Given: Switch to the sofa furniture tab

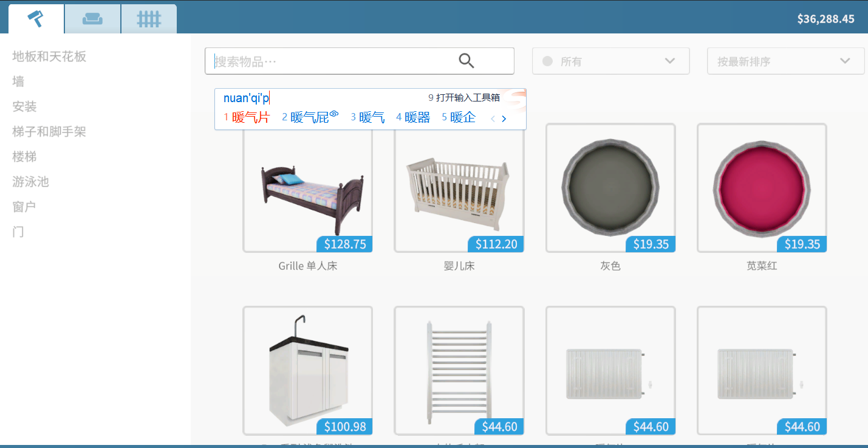Looking at the screenshot, I should [x=92, y=19].
